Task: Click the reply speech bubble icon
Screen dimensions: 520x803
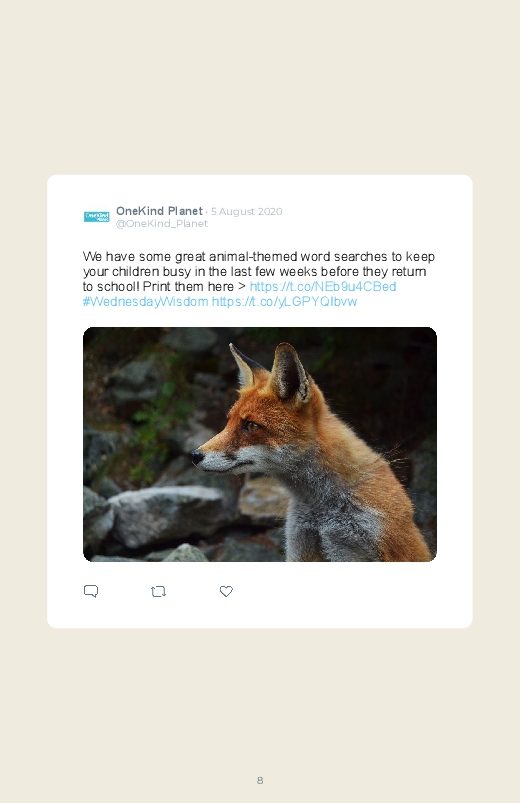Action: 91,591
